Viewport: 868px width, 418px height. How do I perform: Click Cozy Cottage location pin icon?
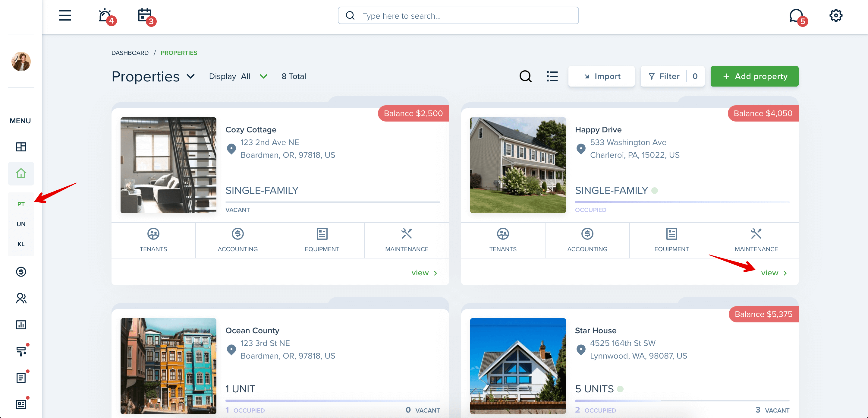click(x=231, y=149)
